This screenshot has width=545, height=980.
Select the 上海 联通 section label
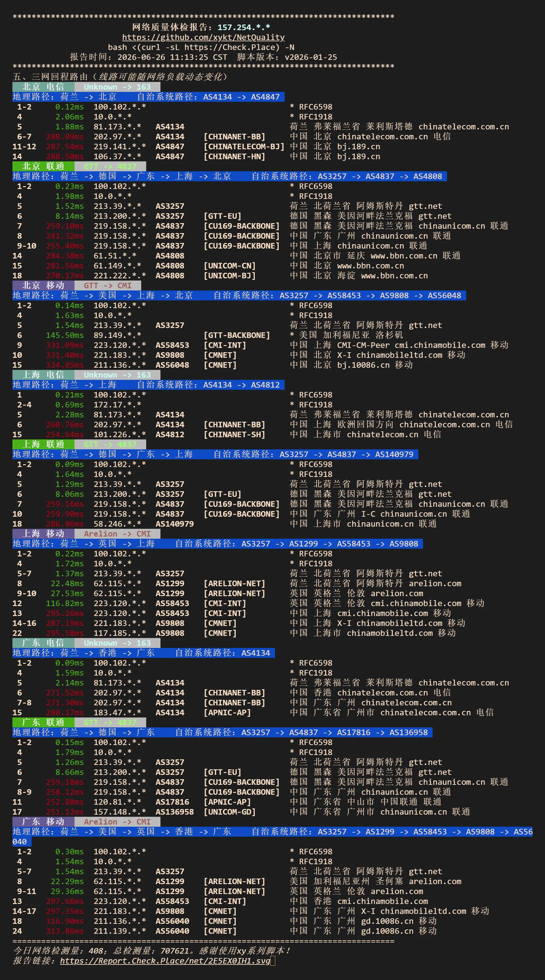pyautogui.click(x=43, y=444)
